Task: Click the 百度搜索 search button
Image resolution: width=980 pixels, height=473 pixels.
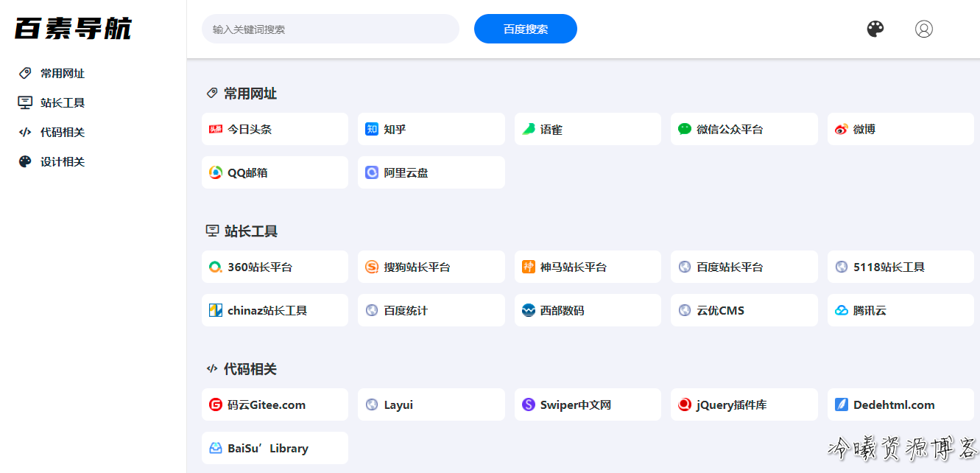Action: click(x=526, y=29)
